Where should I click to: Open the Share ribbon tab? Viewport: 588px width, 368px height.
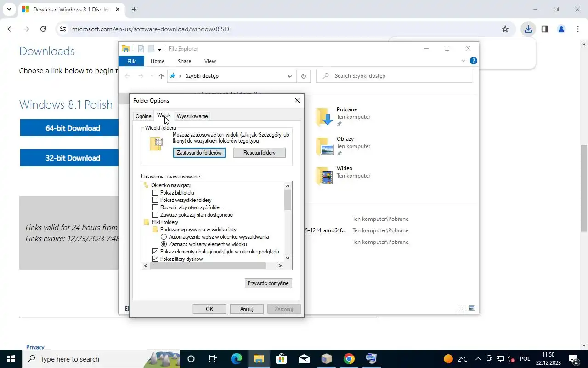[184, 61]
